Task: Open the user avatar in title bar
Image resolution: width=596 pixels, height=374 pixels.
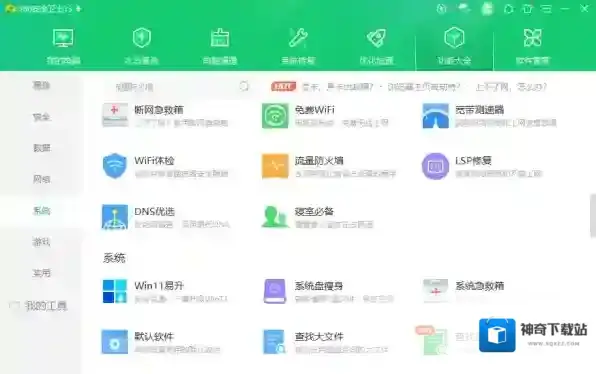Action: pos(487,9)
